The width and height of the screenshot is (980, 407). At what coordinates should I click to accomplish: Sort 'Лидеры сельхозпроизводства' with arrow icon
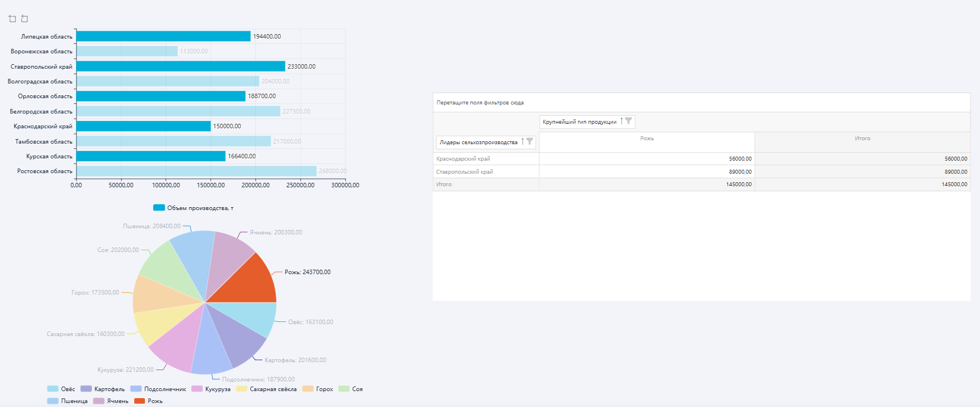click(x=523, y=141)
